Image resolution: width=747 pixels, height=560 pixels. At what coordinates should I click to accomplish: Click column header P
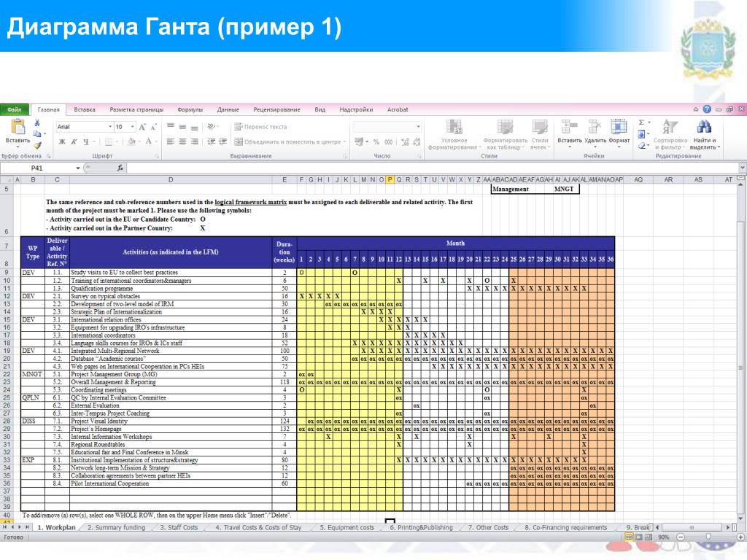point(390,179)
